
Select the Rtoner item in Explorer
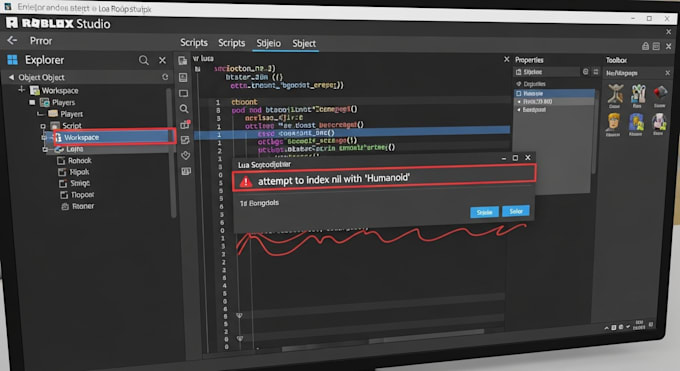click(x=83, y=206)
